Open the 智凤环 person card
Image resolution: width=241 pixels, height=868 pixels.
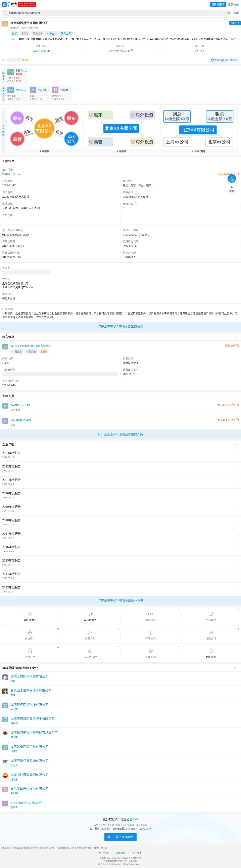click(61, 94)
